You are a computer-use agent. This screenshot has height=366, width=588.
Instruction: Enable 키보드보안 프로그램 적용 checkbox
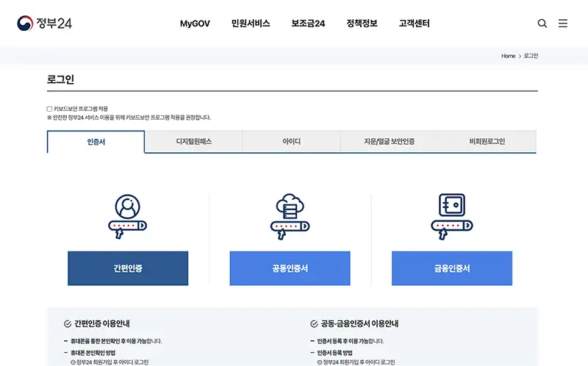click(49, 109)
